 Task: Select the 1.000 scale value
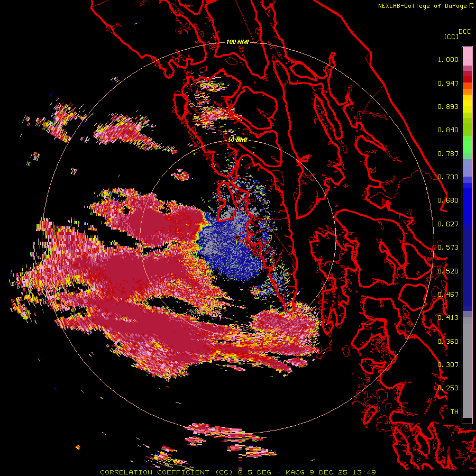click(448, 59)
